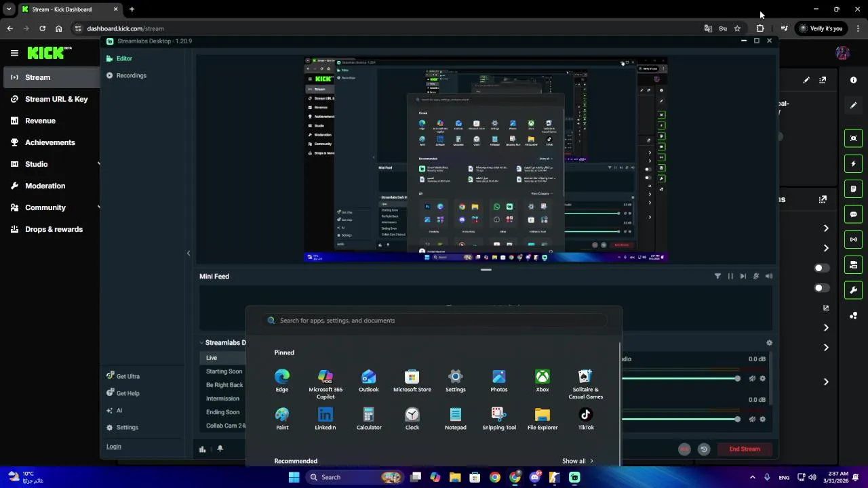Open Streamlabs notifications bell

pyautogui.click(x=220, y=449)
